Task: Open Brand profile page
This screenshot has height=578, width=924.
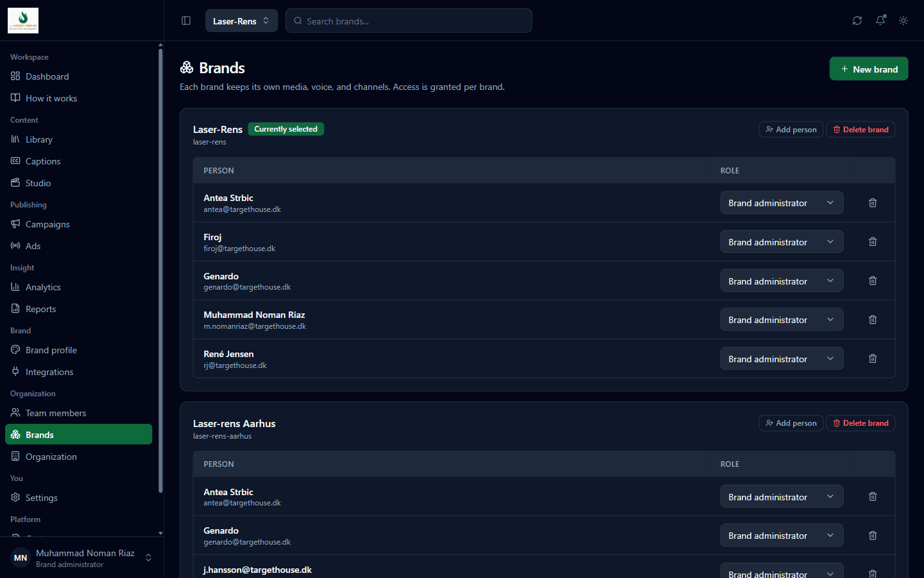Action: pos(78,350)
